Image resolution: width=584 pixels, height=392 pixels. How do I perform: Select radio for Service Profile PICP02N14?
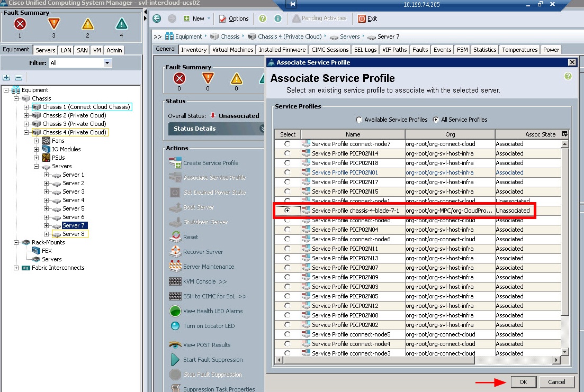click(287, 153)
